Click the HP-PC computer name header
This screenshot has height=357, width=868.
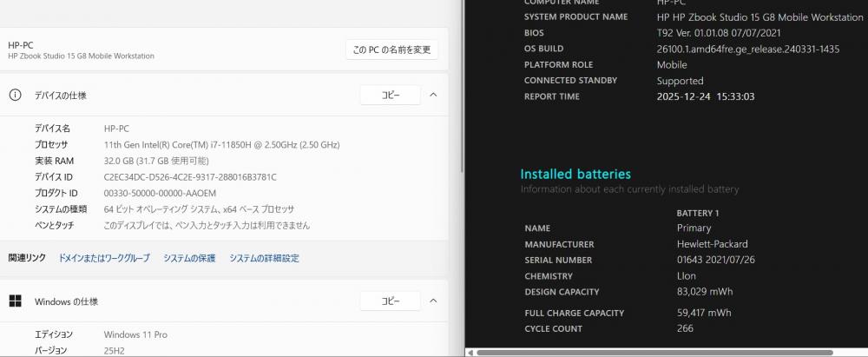21,44
